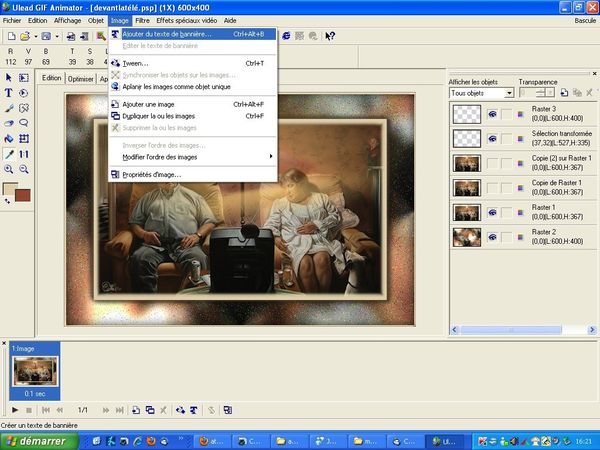Viewport: 600px width, 450px height.
Task: Select the lasso selection tool
Action: [x=24, y=123]
